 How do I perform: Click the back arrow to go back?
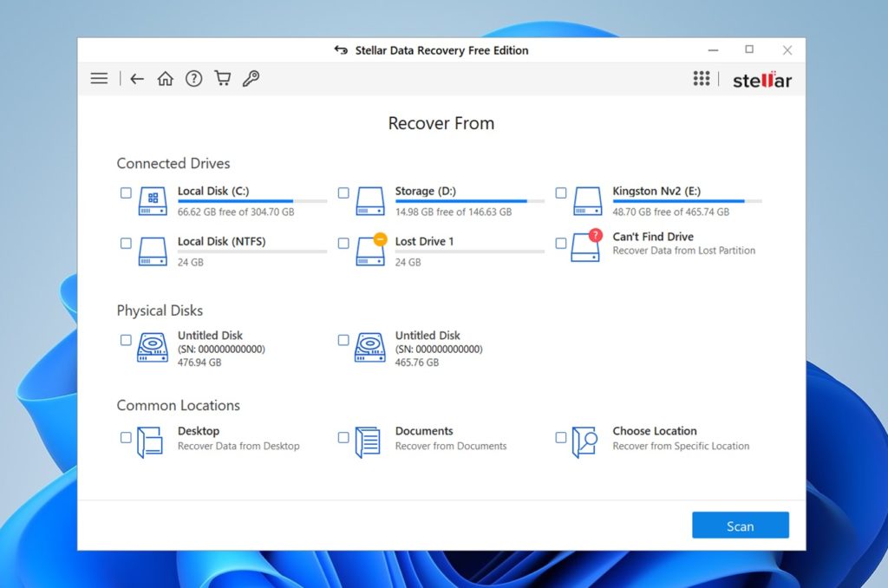(x=136, y=78)
